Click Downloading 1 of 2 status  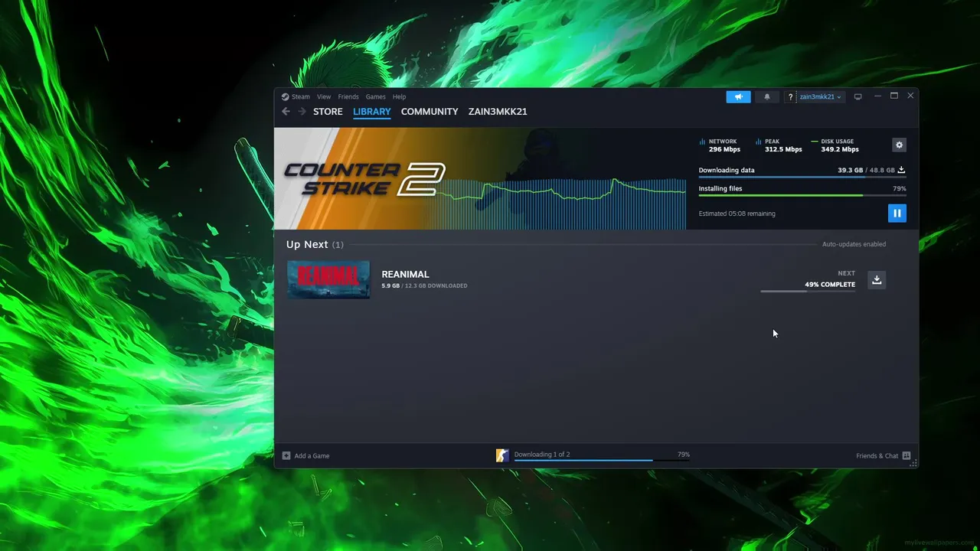point(542,455)
